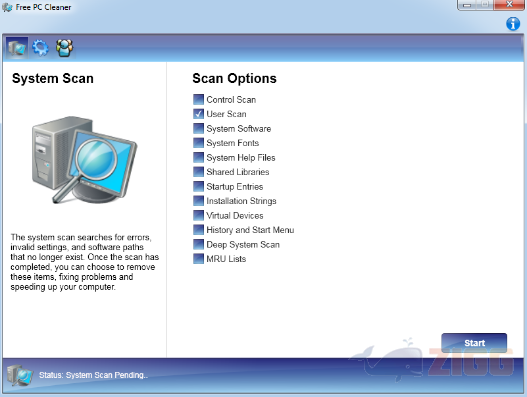
Task: Click the status bar computer icon
Action: (20, 375)
